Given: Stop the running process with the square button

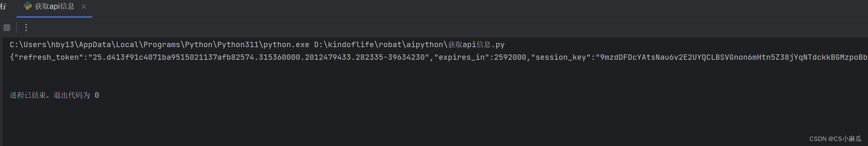Looking at the screenshot, I should [x=7, y=28].
